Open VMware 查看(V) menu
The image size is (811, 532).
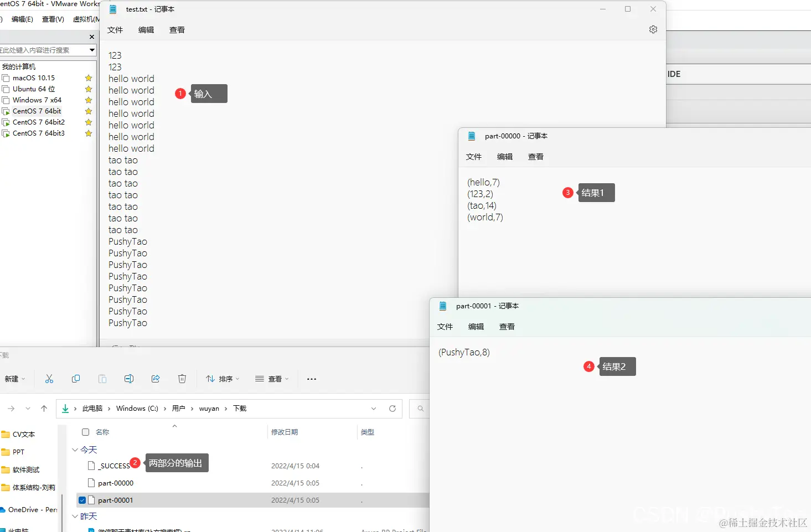53,19
